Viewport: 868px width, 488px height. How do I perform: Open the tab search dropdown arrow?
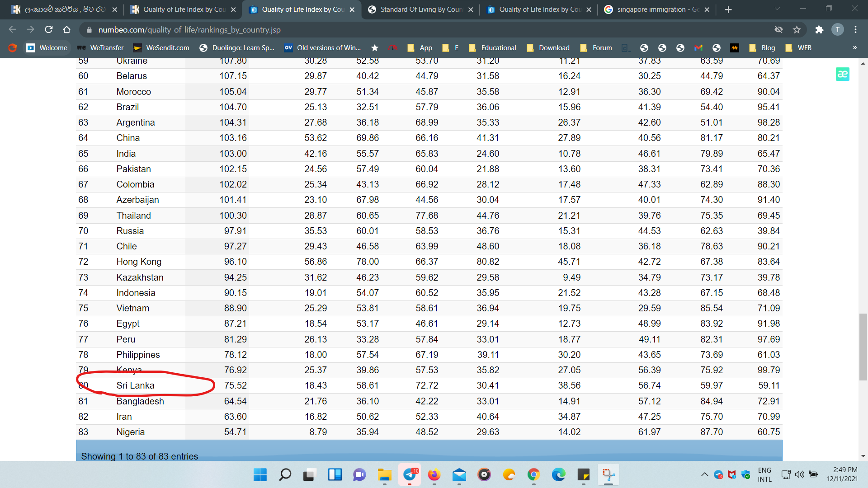[777, 9]
